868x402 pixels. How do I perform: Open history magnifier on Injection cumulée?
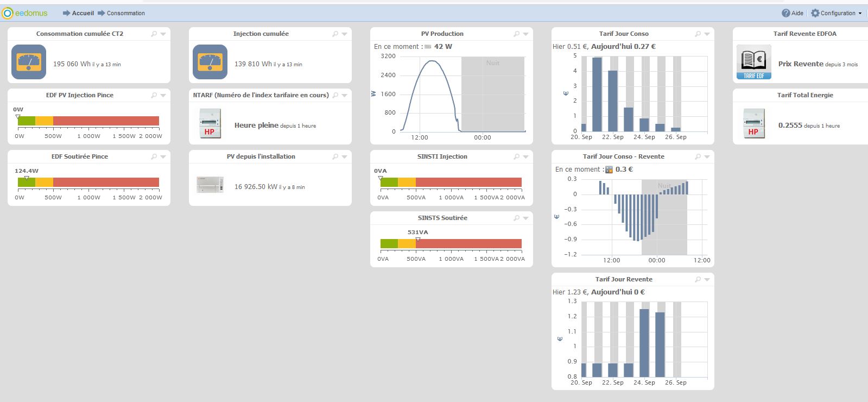335,34
